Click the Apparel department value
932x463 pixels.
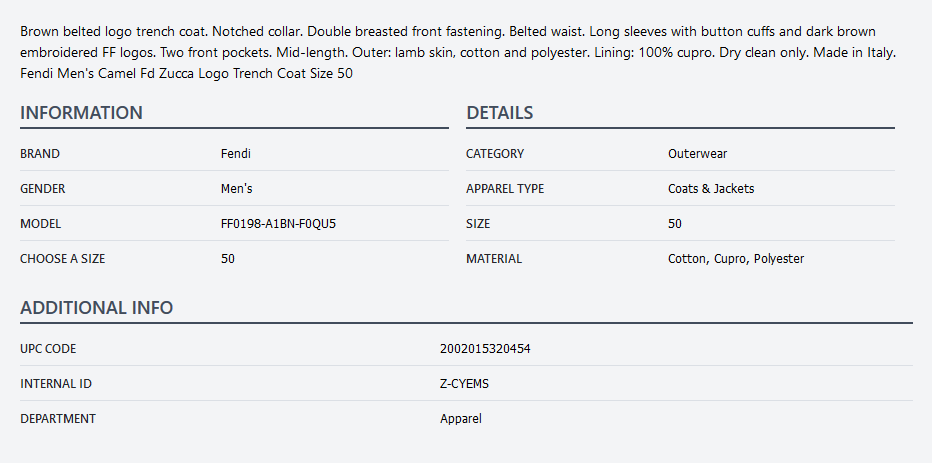(460, 419)
